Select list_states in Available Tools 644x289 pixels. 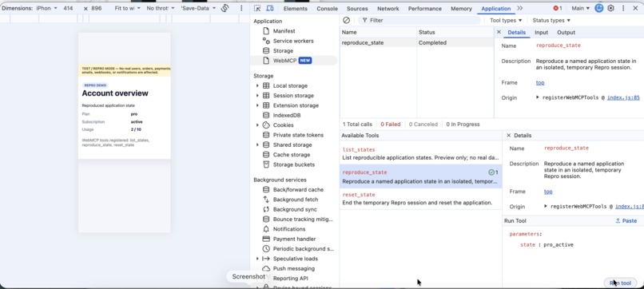coord(421,153)
